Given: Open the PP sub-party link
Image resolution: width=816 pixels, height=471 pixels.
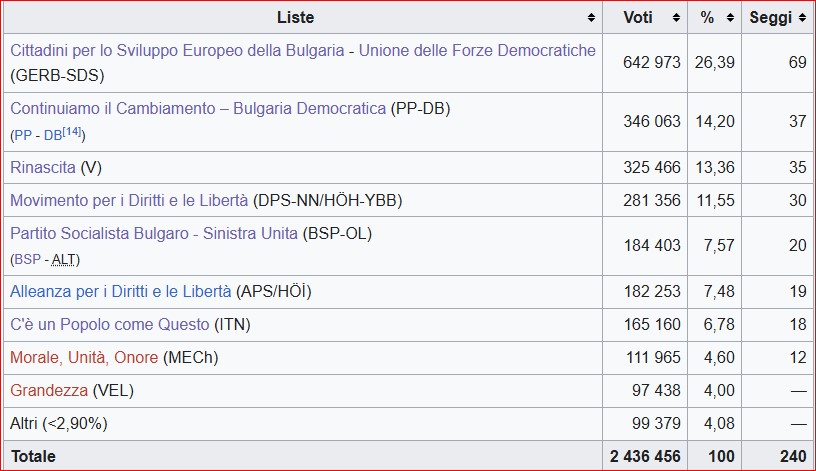Looking at the screenshot, I should (22, 135).
